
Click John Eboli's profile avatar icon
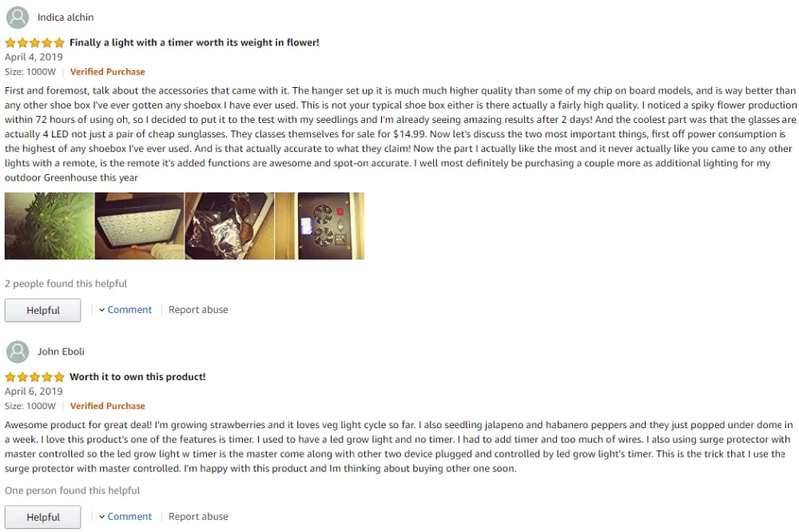click(x=18, y=351)
